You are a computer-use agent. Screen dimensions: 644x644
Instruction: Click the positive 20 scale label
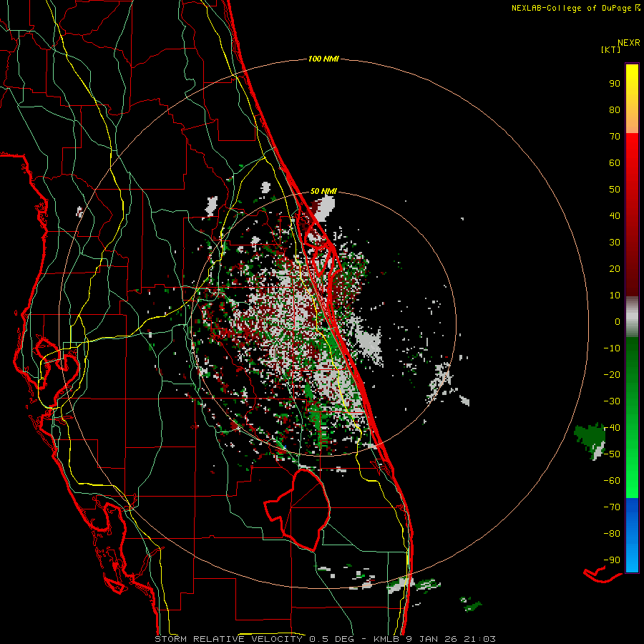(x=615, y=268)
